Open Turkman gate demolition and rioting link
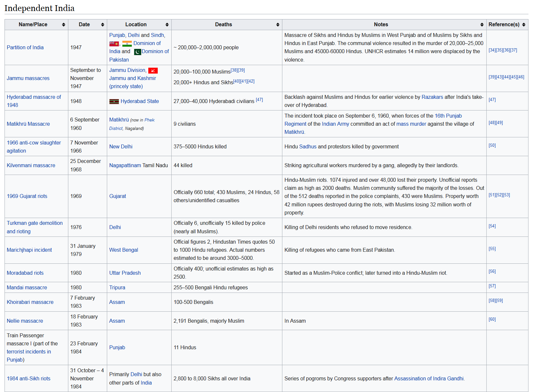Image resolution: width=533 pixels, height=392 pixels. coord(35,227)
